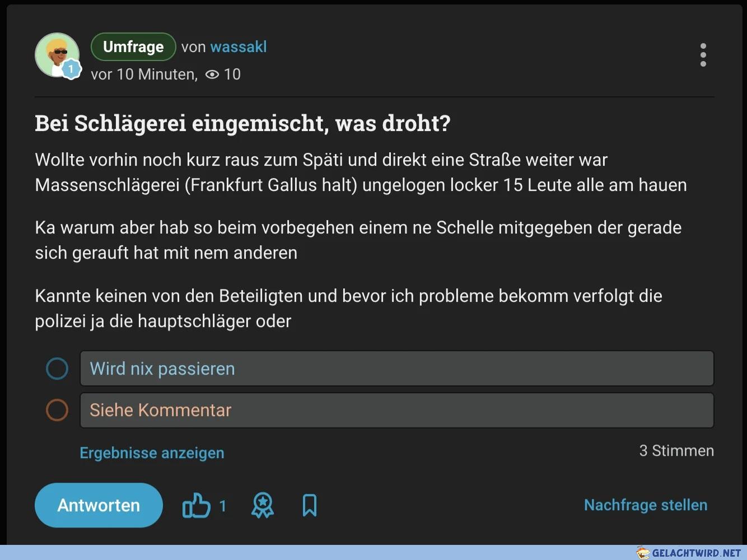Open the wassakl user profile link
This screenshot has height=560, width=747.
[x=239, y=47]
